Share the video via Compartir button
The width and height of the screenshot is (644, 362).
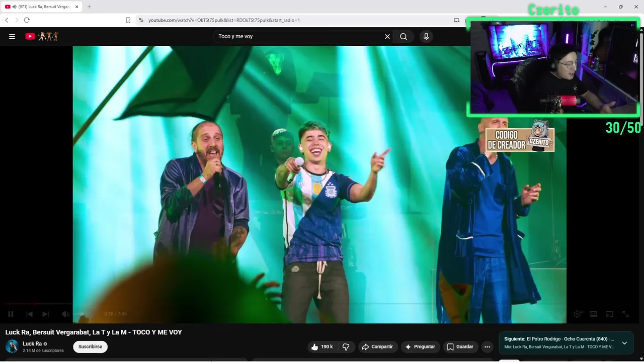point(378,347)
